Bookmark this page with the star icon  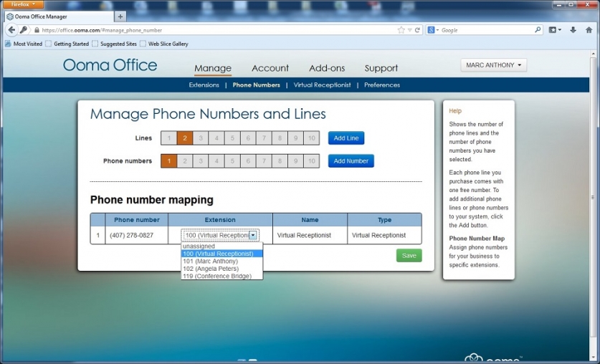[401, 30]
